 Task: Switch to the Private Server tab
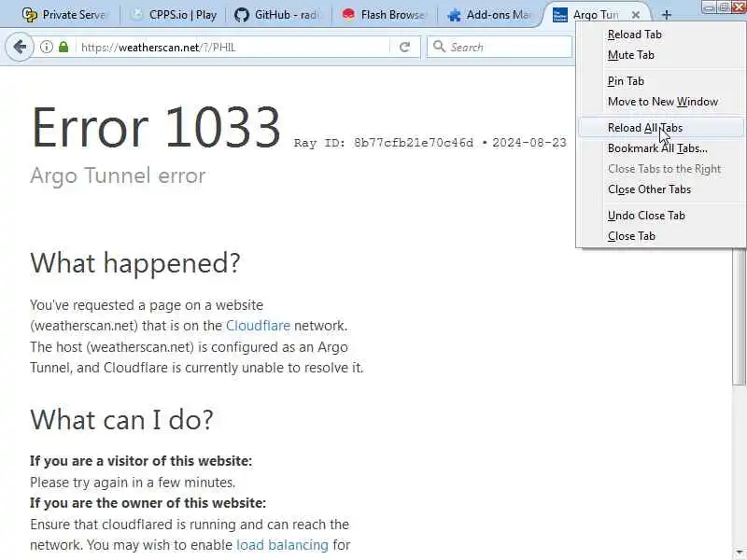click(x=64, y=15)
